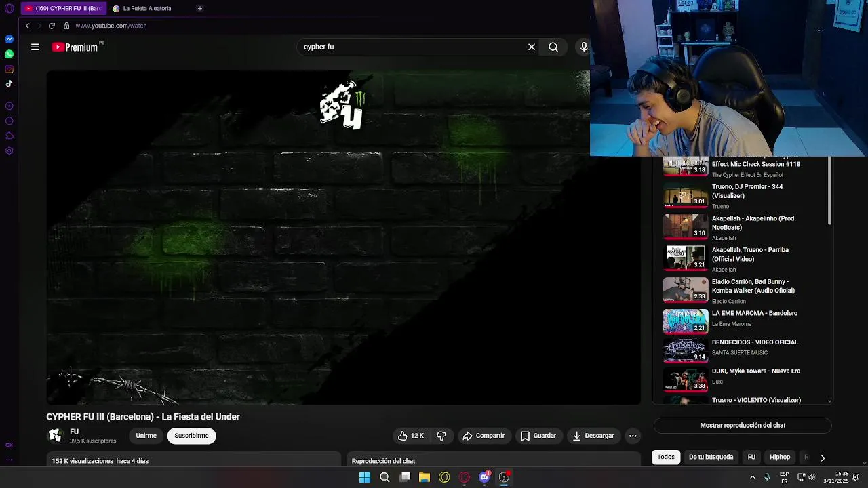Open Cypher Effect Mic Check Session #118
Screen dimensions: 868x488
pos(756,164)
